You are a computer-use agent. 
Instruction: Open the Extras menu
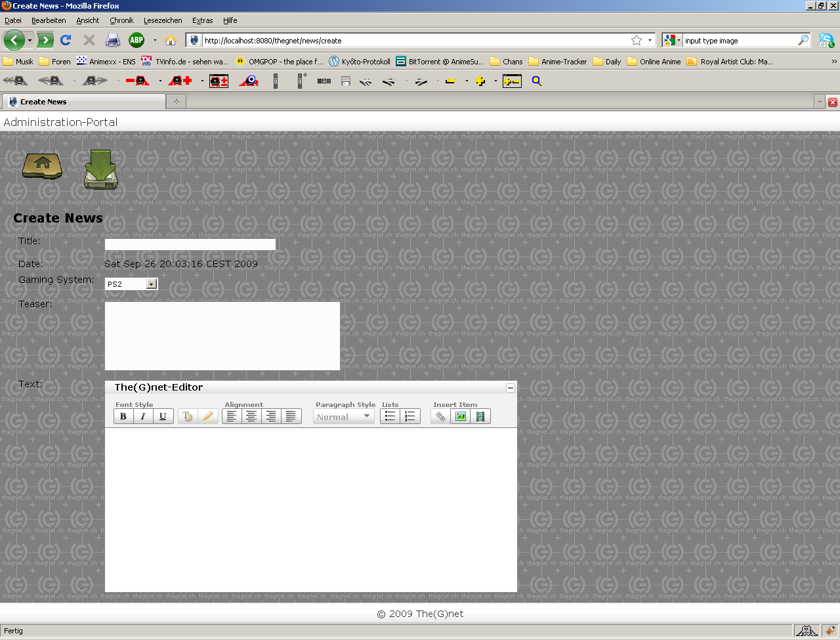pos(202,20)
